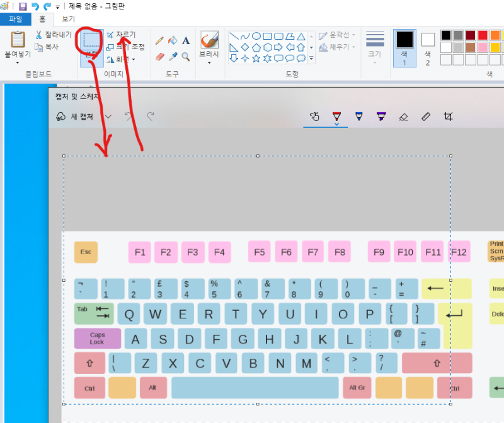
Task: Select the Color picker eyedropper tool
Action: [x=173, y=57]
